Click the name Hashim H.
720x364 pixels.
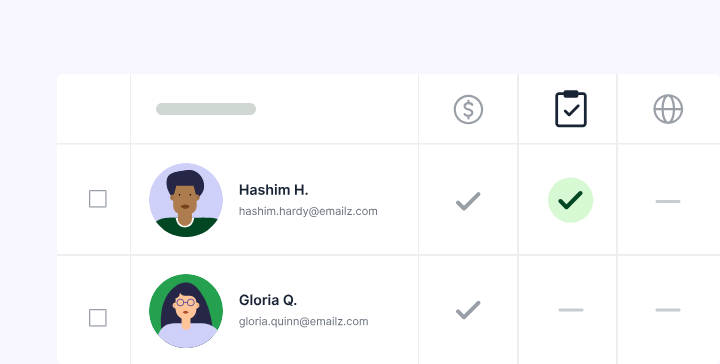(273, 190)
